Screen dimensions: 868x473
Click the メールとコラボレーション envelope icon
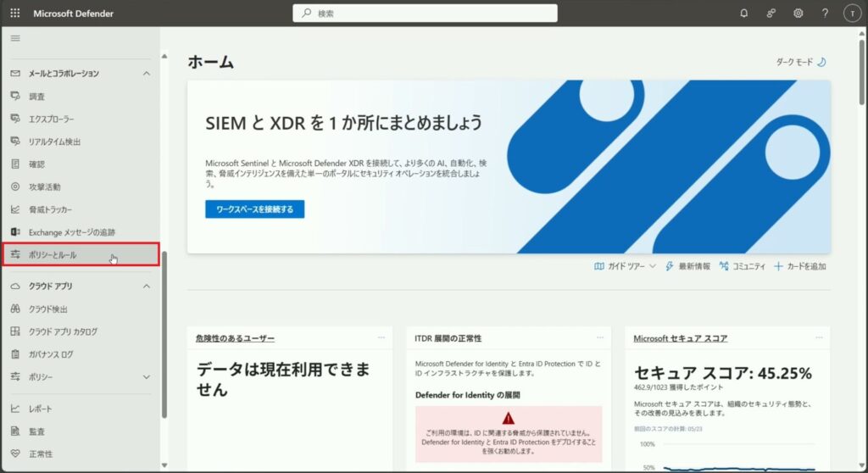click(15, 73)
